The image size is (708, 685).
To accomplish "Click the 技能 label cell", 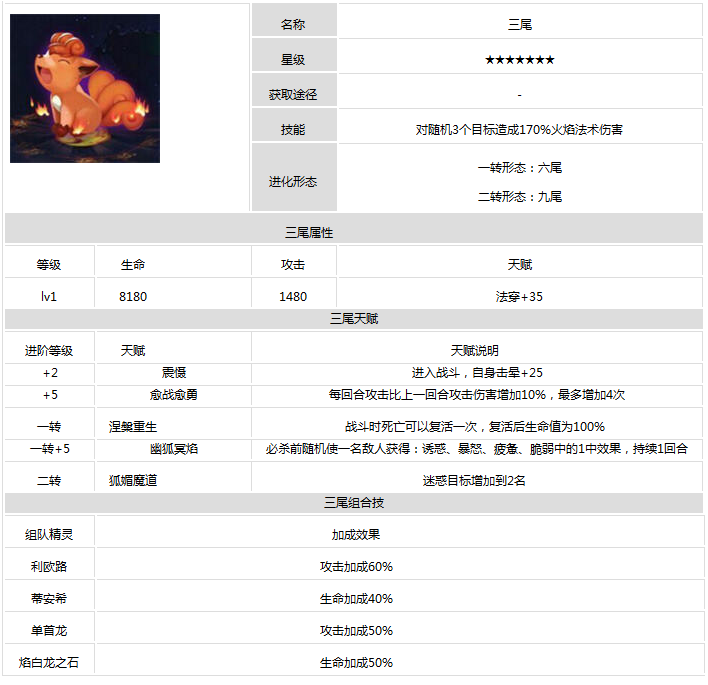I will pyautogui.click(x=294, y=126).
